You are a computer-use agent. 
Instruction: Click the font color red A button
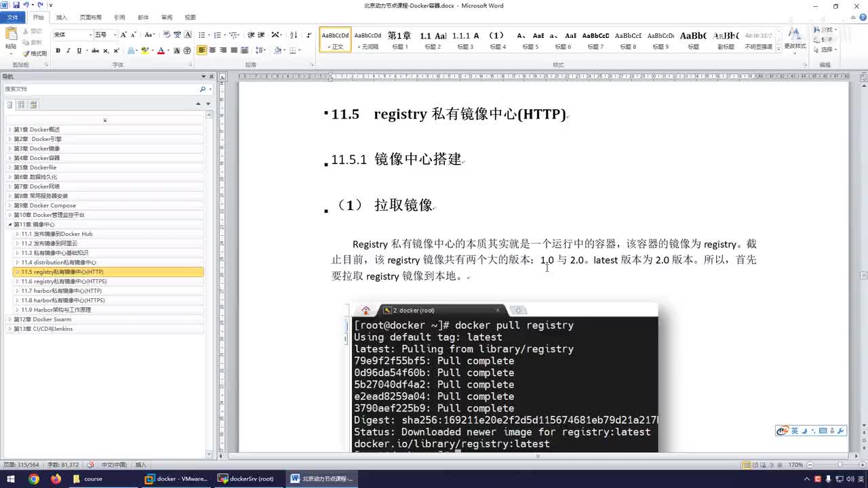coord(160,51)
